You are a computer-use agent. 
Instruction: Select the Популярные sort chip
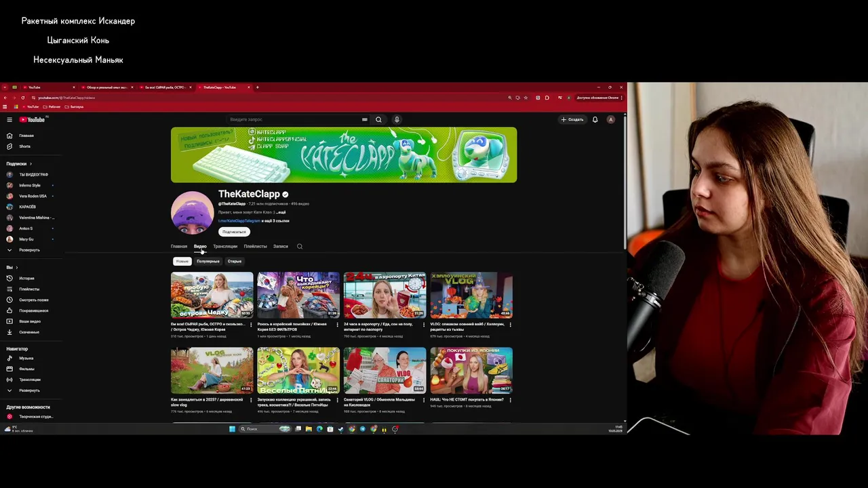pyautogui.click(x=208, y=262)
